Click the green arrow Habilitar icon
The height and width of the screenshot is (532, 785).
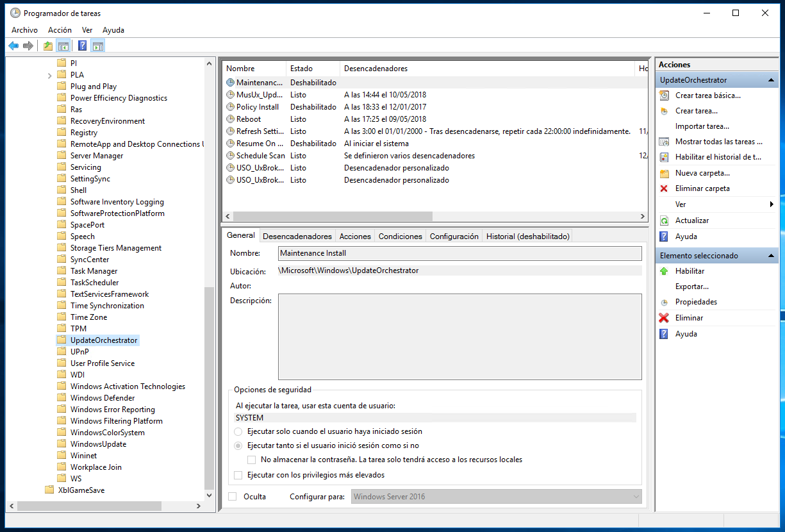point(664,271)
